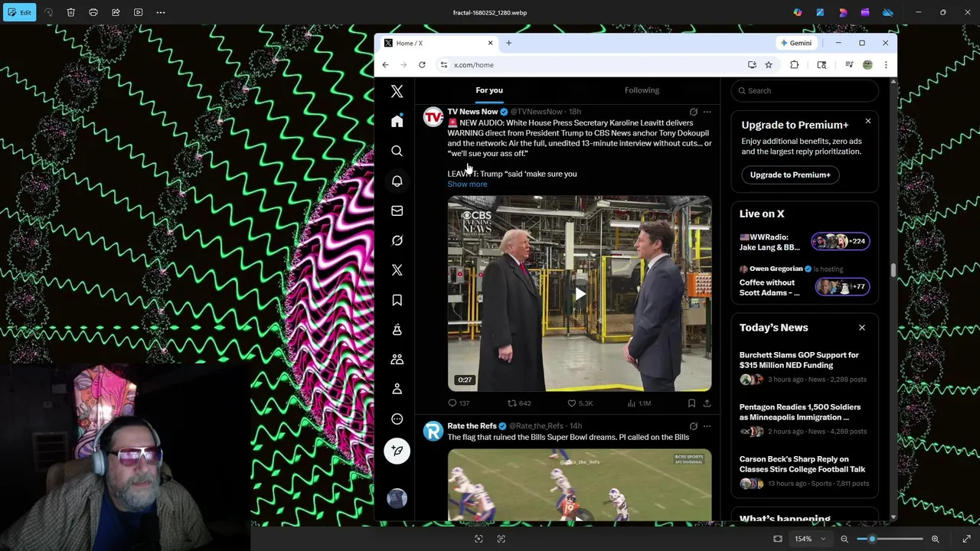Show more of TV News Now post
This screenshot has height=551, width=980.
click(467, 184)
